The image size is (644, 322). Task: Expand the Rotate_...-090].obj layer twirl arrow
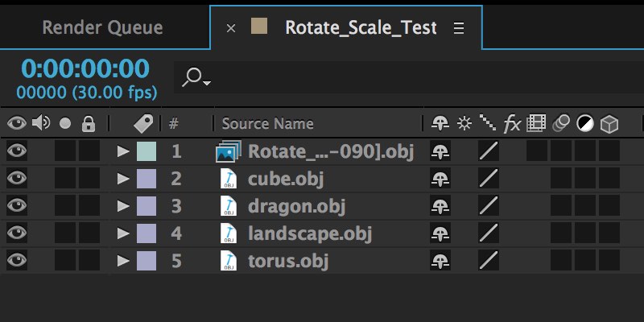(x=123, y=151)
